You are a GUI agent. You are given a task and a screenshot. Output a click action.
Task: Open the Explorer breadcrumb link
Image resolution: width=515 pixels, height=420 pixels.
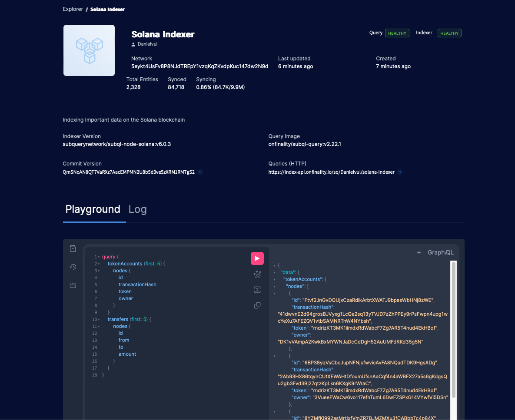click(x=73, y=9)
